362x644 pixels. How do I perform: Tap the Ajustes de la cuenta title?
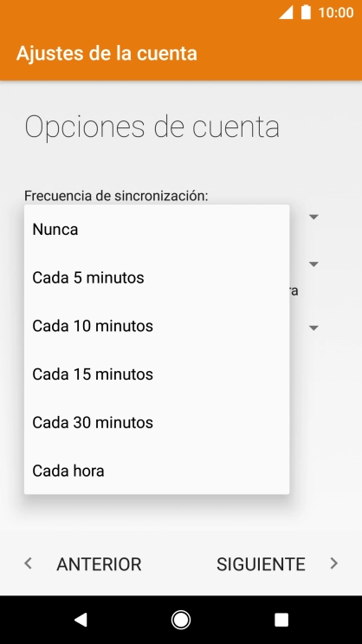(107, 54)
